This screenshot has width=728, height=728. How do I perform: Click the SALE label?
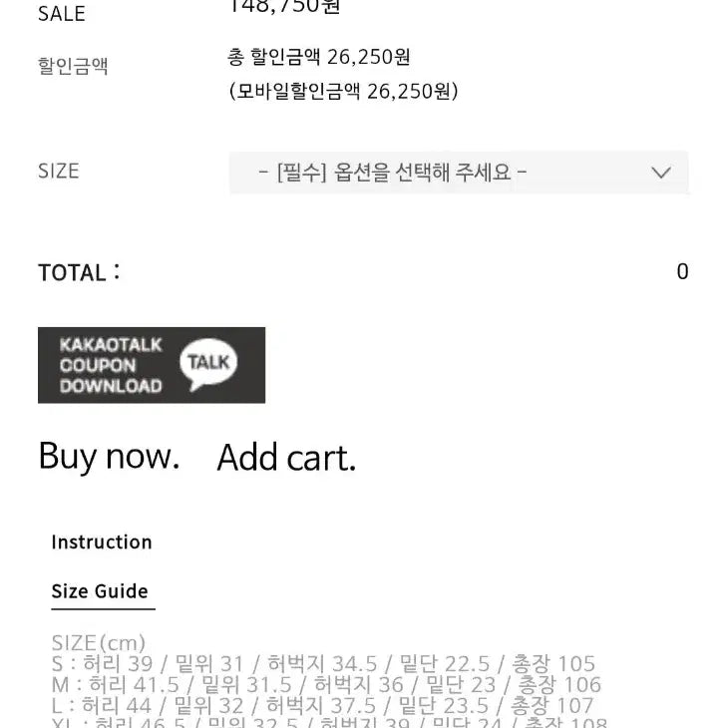pyautogui.click(x=61, y=14)
